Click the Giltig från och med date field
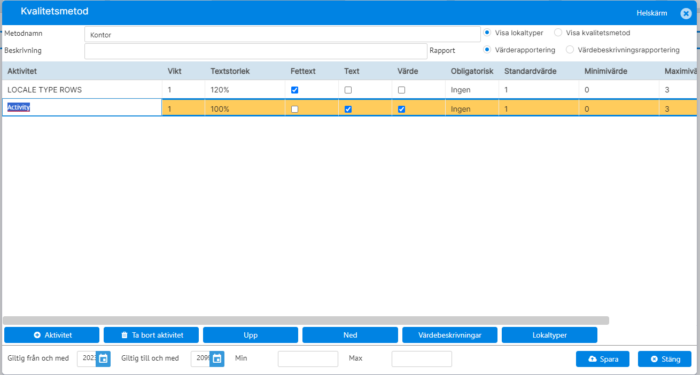The height and width of the screenshot is (375, 700). pyautogui.click(x=87, y=358)
